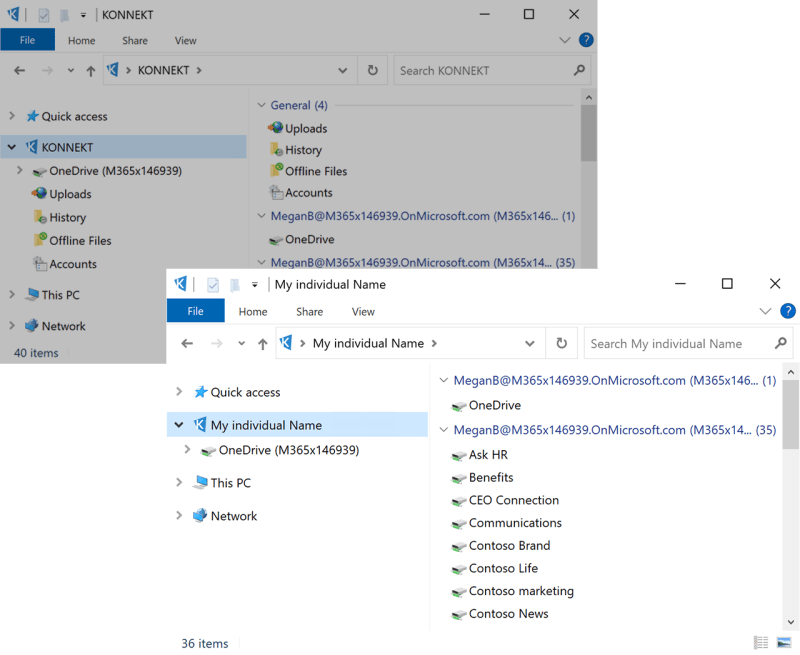Open Share tab in My individual Name window
This screenshot has width=800, height=655.
point(309,312)
